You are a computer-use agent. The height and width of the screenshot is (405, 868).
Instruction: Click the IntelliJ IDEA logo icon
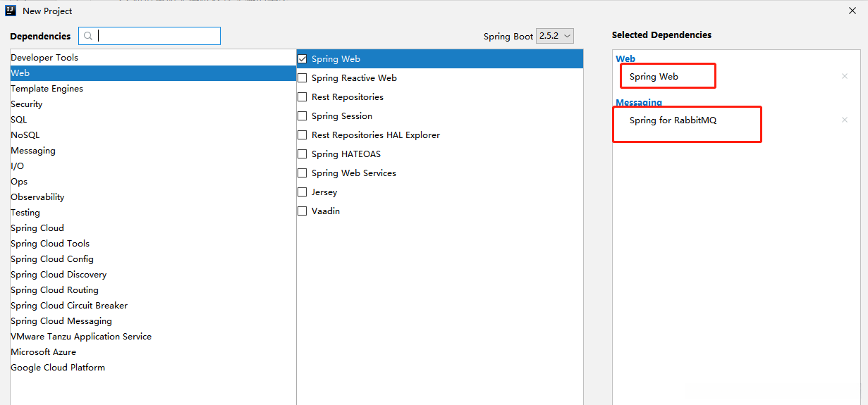coord(11,11)
